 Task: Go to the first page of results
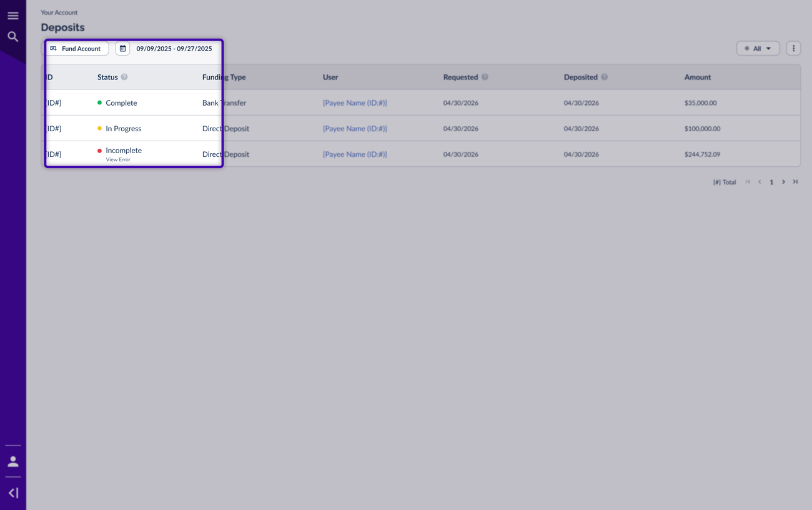[748, 182]
